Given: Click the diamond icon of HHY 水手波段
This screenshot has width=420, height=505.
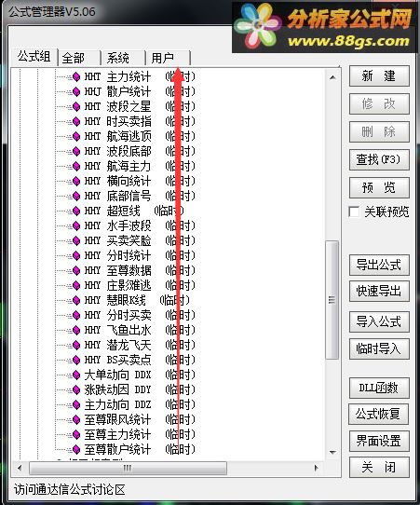Looking at the screenshot, I should 76,225.
